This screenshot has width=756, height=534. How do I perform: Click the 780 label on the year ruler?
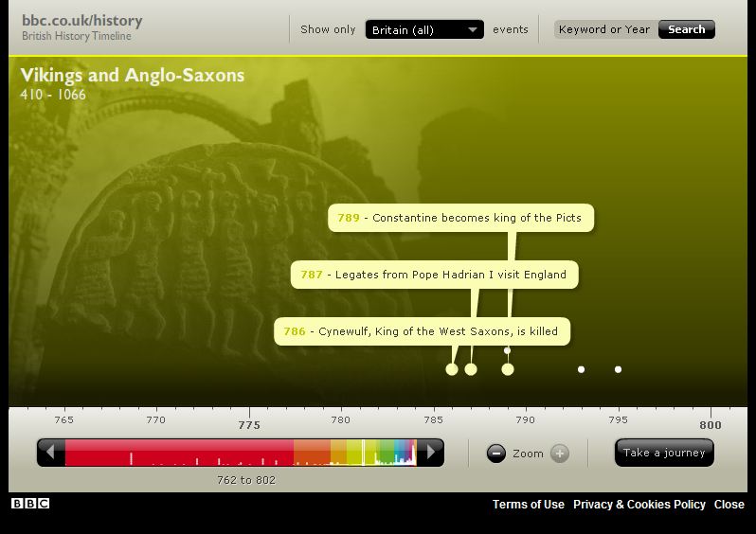pos(341,419)
